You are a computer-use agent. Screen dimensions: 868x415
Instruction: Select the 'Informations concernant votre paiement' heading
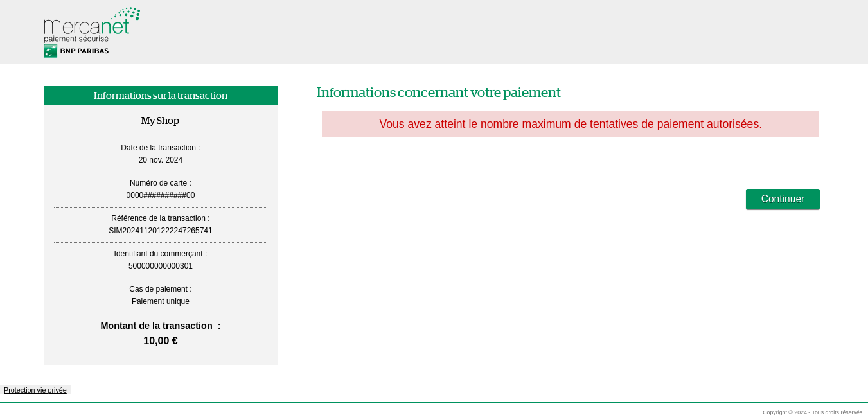pyautogui.click(x=438, y=93)
